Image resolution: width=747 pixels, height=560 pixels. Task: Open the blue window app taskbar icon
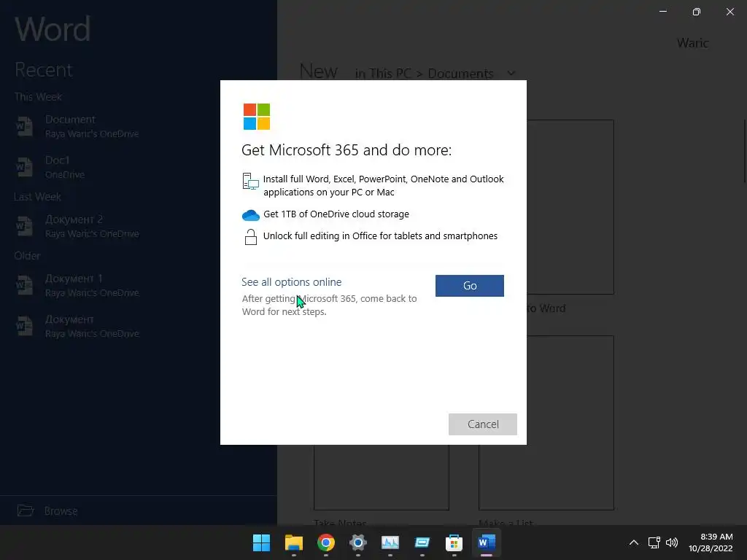pyautogui.click(x=422, y=542)
